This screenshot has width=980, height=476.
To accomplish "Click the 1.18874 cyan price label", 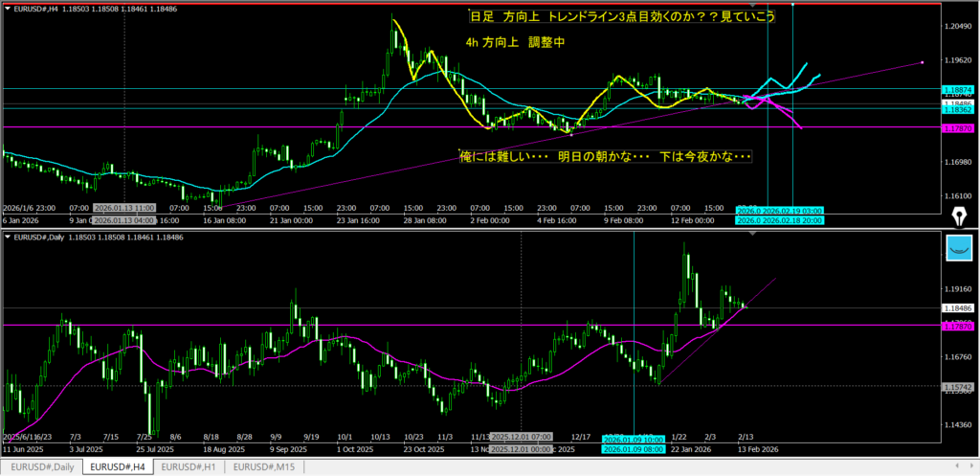I will [955, 88].
